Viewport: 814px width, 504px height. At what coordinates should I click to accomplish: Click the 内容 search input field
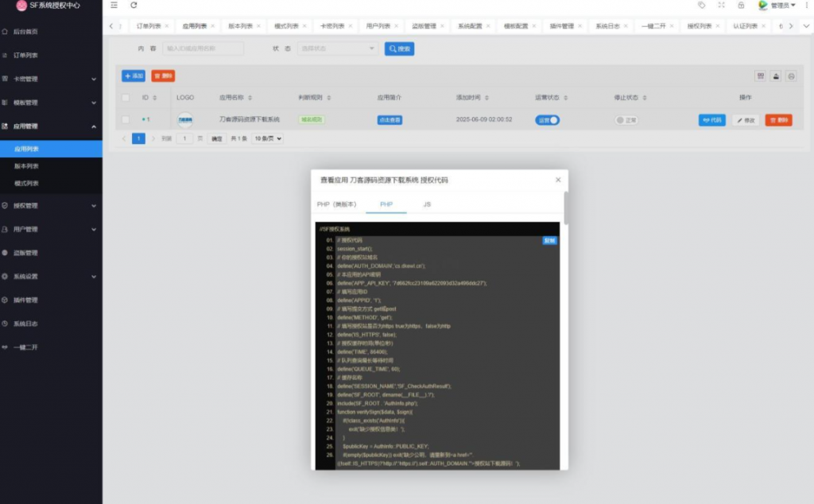203,48
